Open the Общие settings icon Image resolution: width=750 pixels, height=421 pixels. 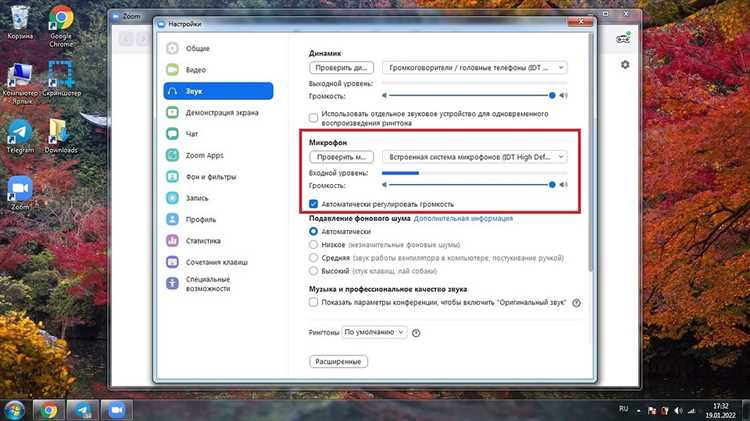point(172,48)
